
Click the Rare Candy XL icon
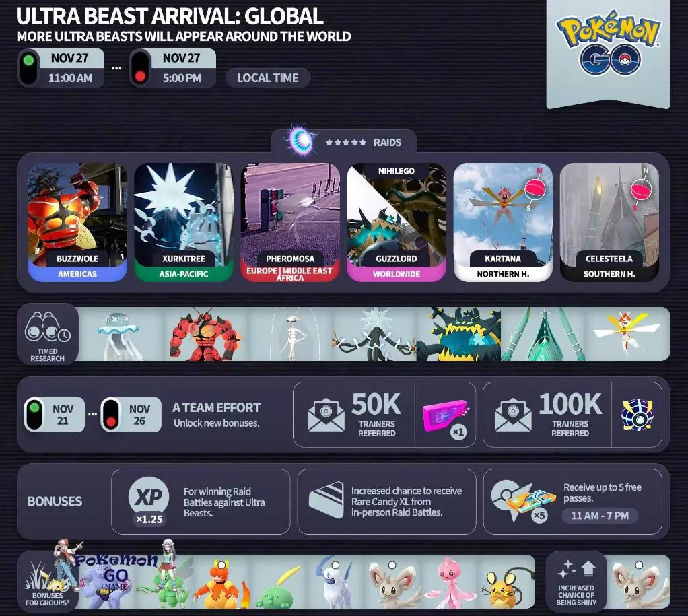(x=326, y=500)
